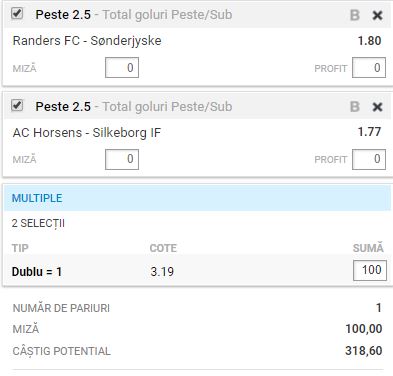The height and width of the screenshot is (376, 393).
Task: Click the Randers FC - Sønderjyske match name
Action: 87,41
